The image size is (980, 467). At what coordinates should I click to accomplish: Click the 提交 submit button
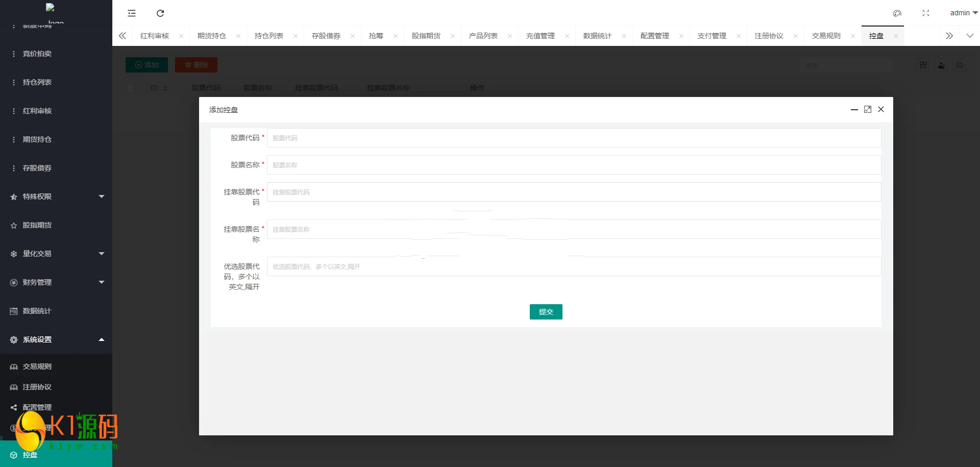tap(546, 312)
